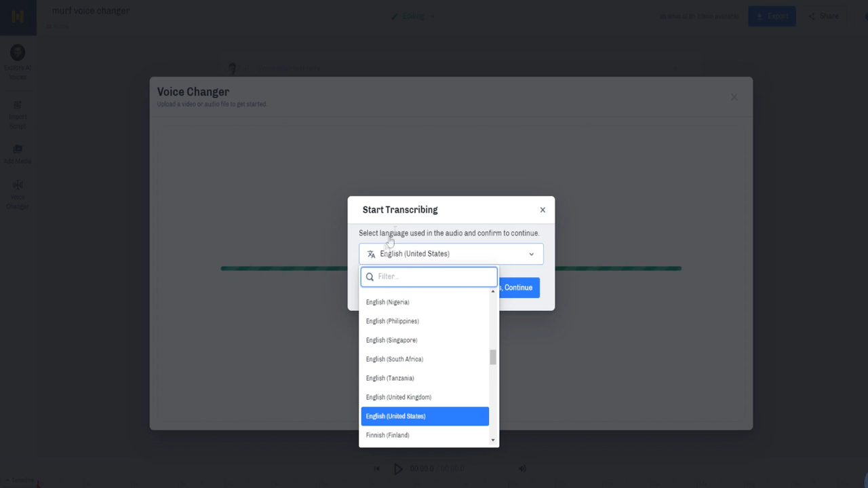Close the Start Transcribing dialog
Image resolution: width=868 pixels, height=488 pixels.
(x=542, y=210)
